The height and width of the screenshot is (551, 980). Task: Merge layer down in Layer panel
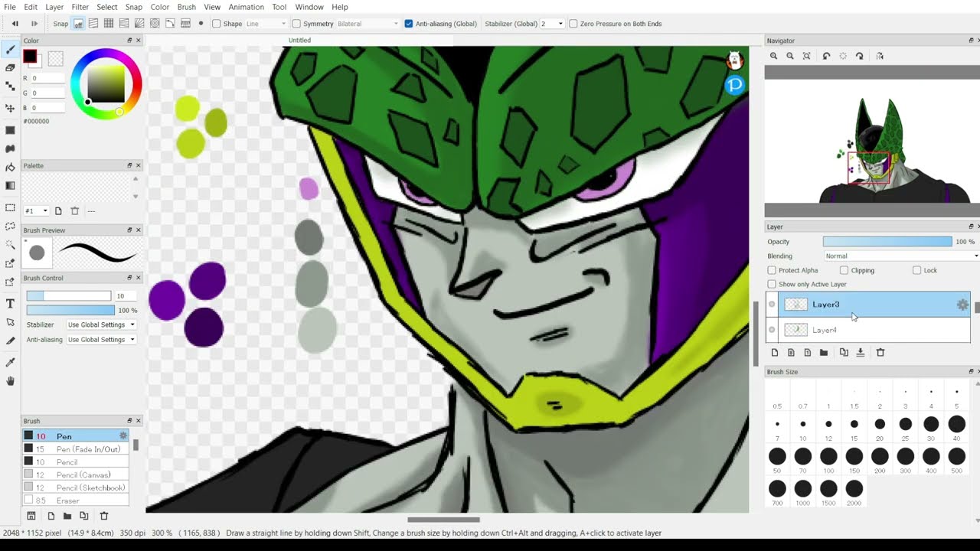(x=861, y=353)
